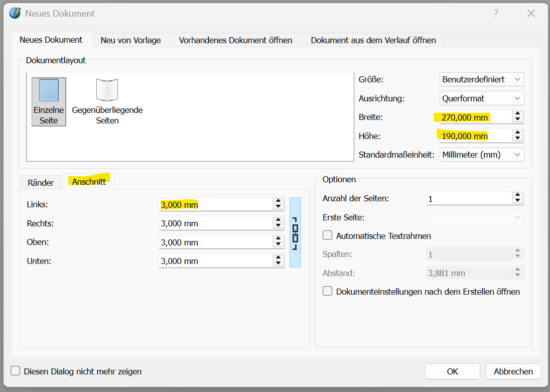Open the Größe dropdown

(x=481, y=79)
